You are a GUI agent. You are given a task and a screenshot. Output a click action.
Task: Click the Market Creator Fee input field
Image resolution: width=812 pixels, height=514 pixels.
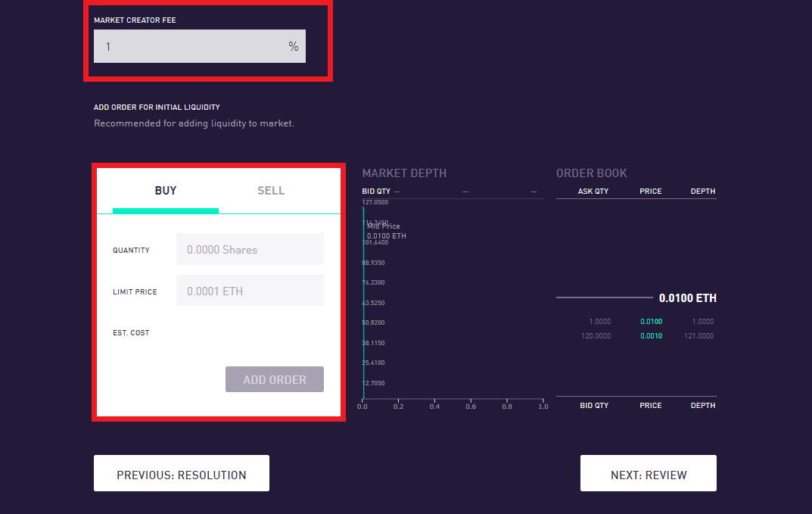pyautogui.click(x=199, y=46)
